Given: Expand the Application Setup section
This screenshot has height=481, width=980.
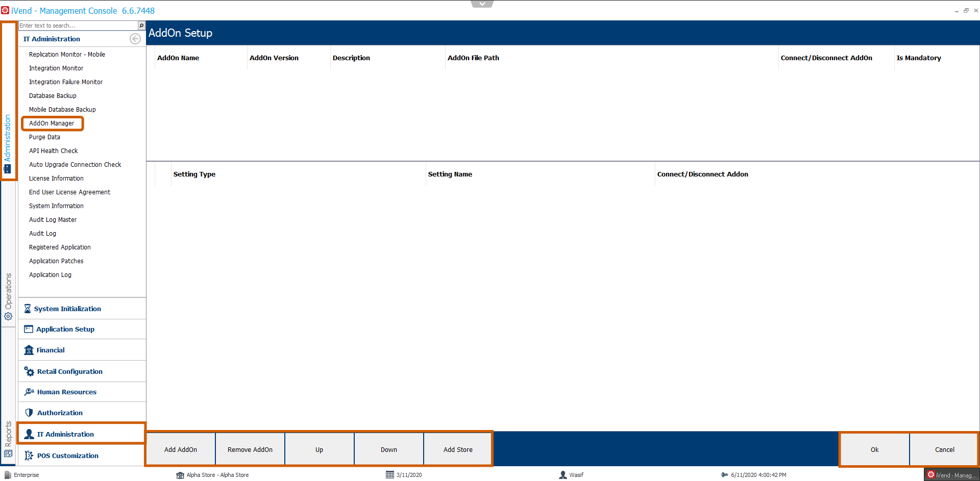Looking at the screenshot, I should tap(65, 329).
